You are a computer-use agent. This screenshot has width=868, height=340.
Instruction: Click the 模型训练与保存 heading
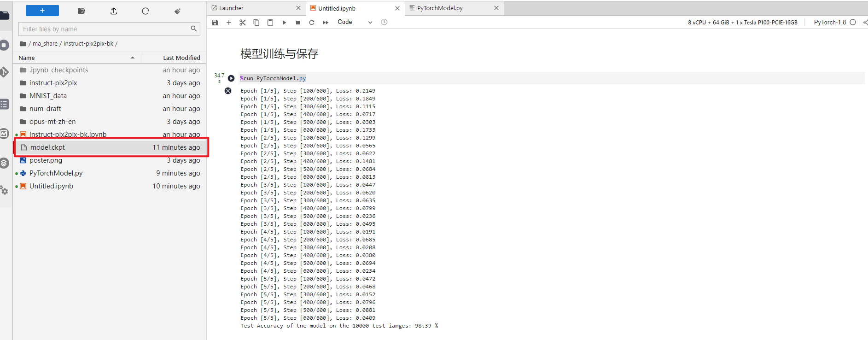tap(280, 54)
